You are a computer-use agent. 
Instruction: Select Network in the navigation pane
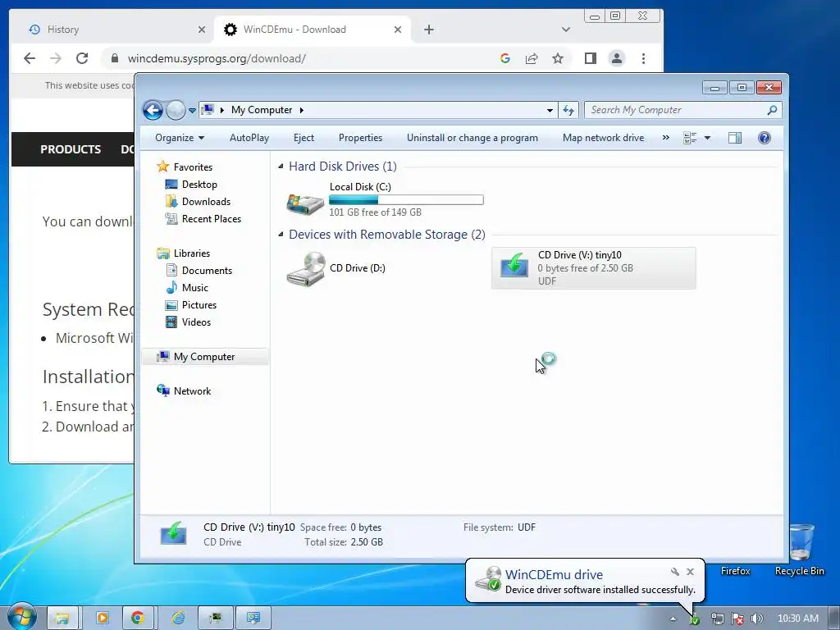[192, 391]
